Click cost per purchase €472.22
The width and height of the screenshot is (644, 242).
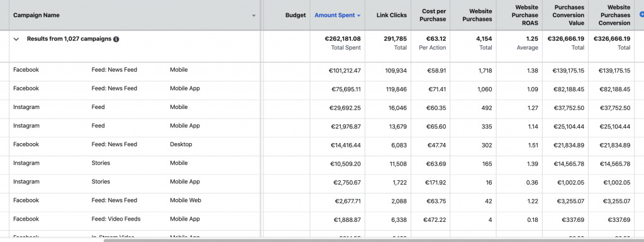point(435,220)
